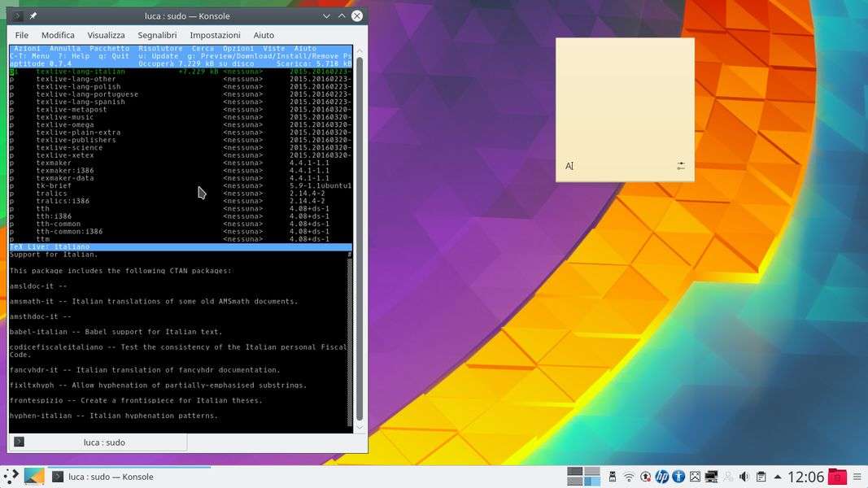Click the sticky note settings icon
The width and height of the screenshot is (868, 488).
coord(681,166)
